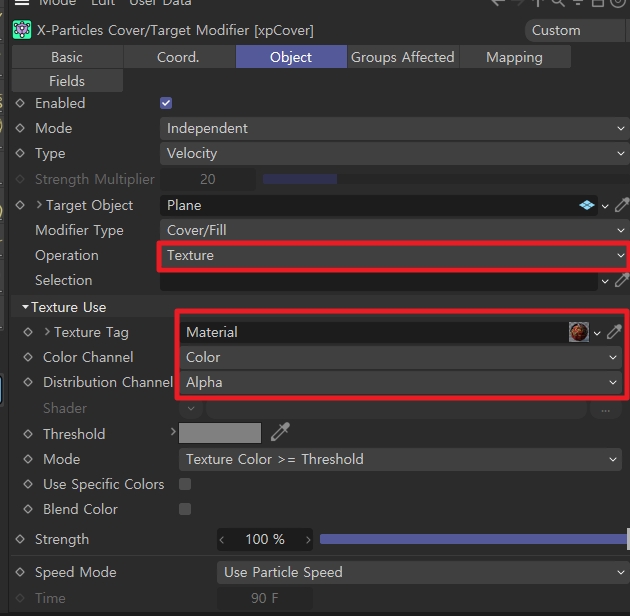Click the Texture Tag eyedropper picker
This screenshot has width=630, height=616.
614,332
